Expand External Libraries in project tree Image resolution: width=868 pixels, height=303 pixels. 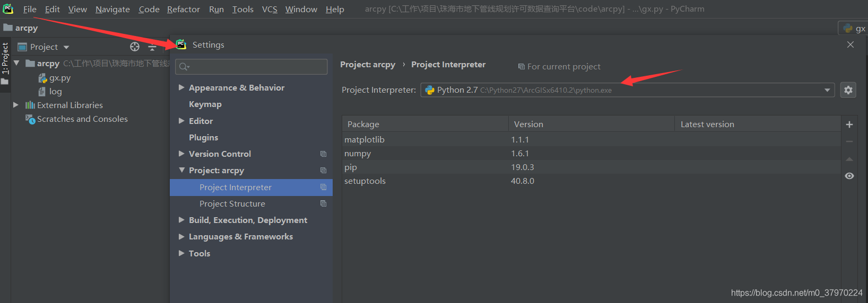click(16, 105)
